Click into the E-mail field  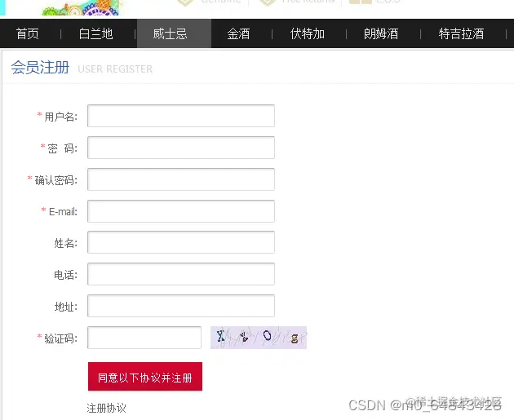[x=181, y=211]
